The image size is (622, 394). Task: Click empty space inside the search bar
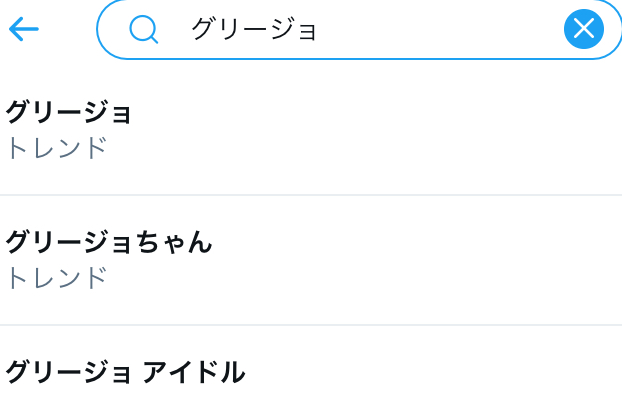pos(436,29)
